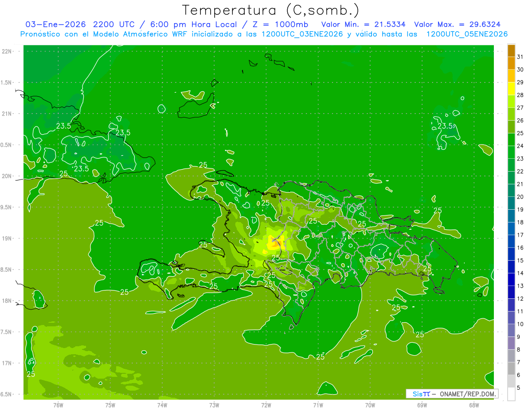Select the '1200UTC_05ENE2026' valid-until time text
532x411 pixels.
tap(467, 34)
